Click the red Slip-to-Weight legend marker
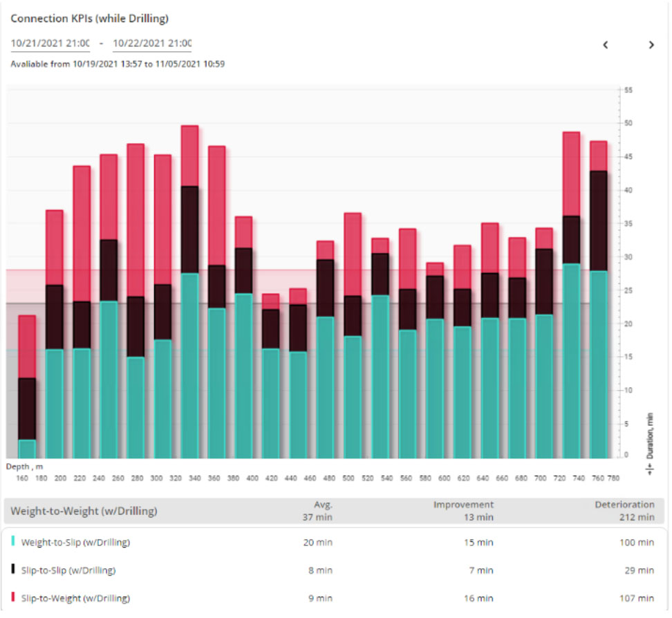The image size is (672, 618). coord(14,598)
